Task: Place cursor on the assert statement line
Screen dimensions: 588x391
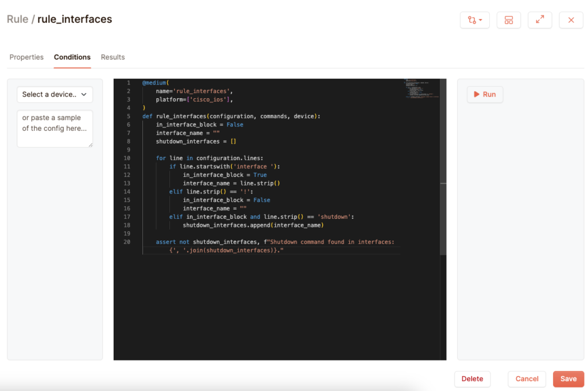Action: [x=274, y=242]
